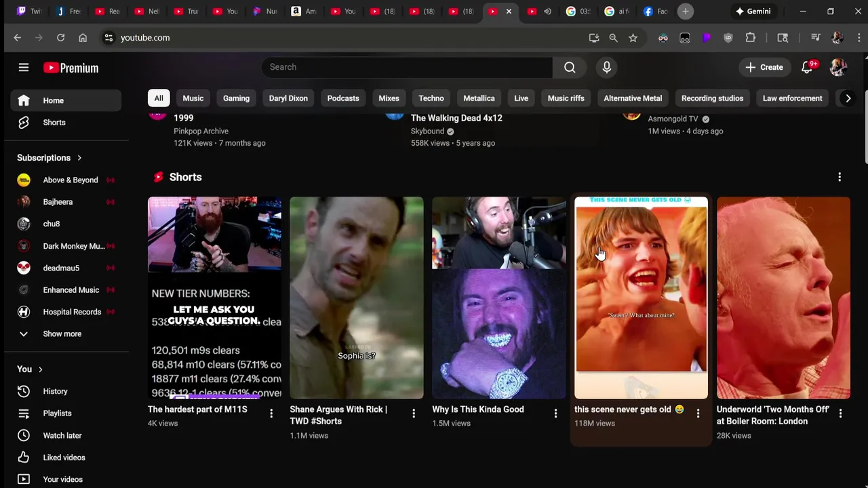Click in the YouTube Search field
This screenshot has height=488, width=868.
[407, 67]
